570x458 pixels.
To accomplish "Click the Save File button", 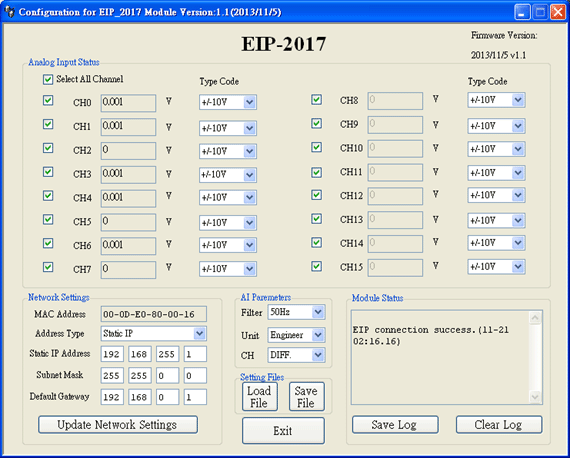I will pyautogui.click(x=306, y=397).
